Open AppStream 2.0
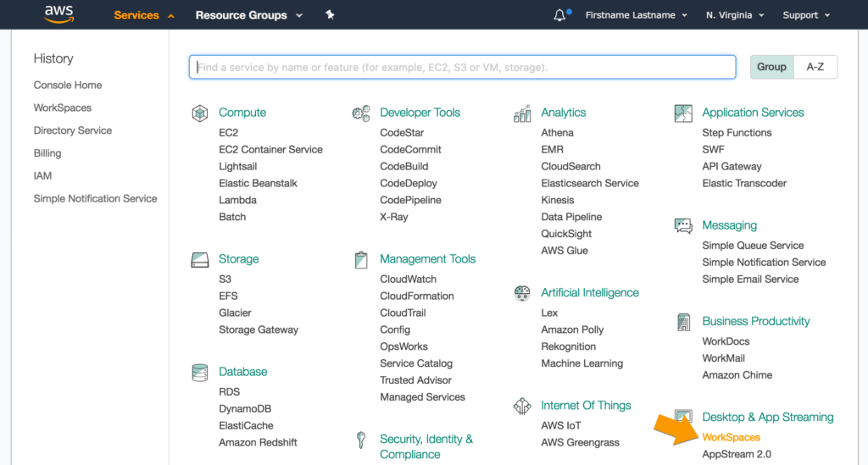868x465 pixels. coord(737,455)
